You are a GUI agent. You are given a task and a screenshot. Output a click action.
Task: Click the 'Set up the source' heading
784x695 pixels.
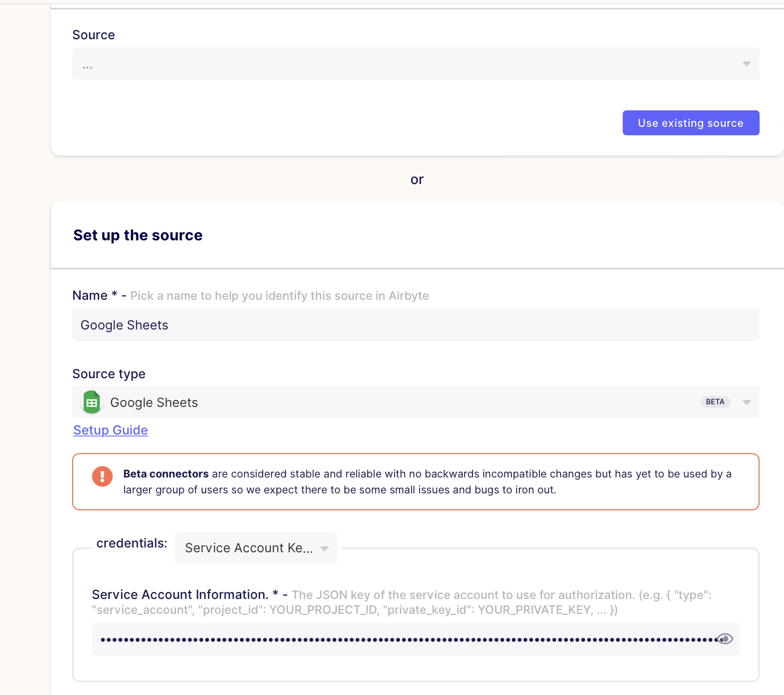(138, 235)
